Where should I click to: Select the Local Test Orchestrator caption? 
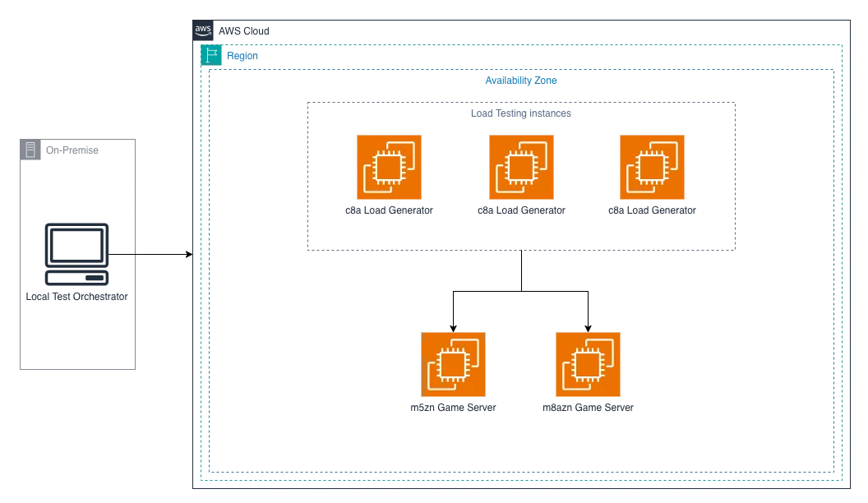[77, 297]
